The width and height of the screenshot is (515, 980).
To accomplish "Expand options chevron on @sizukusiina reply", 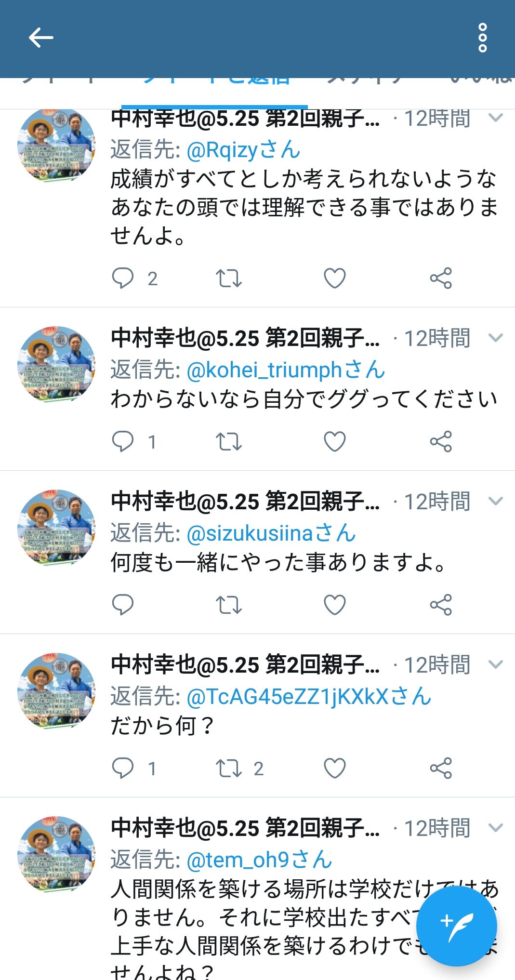I will click(496, 501).
